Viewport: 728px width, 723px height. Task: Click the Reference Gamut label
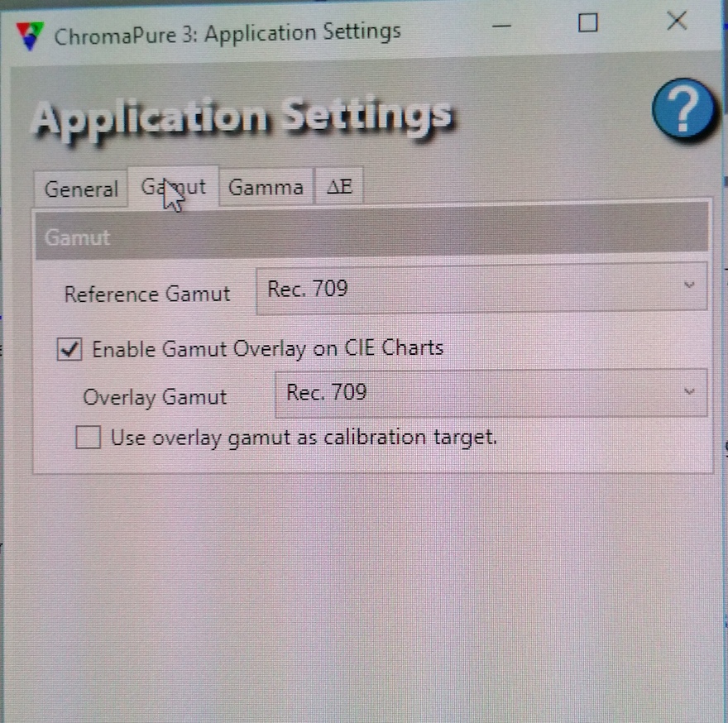147,294
